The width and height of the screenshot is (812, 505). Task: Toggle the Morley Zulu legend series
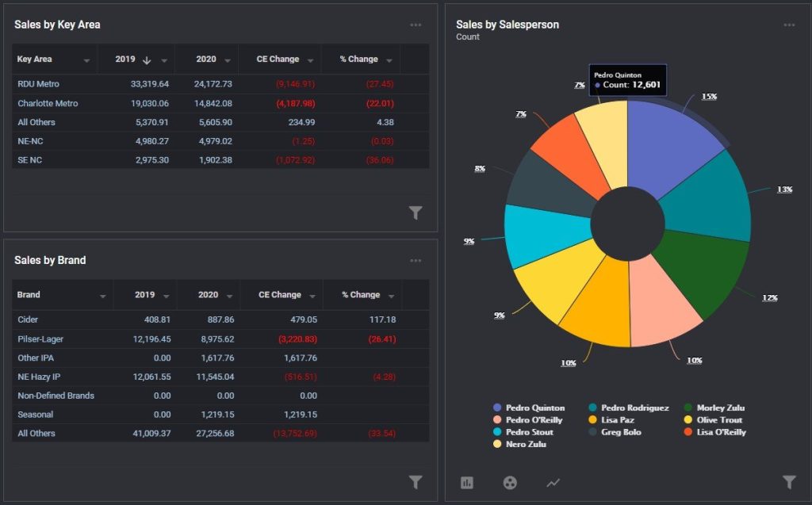[714, 407]
